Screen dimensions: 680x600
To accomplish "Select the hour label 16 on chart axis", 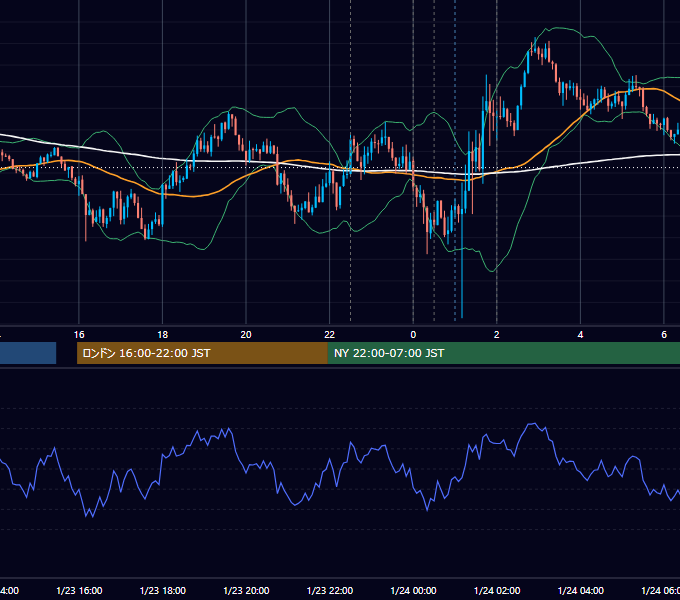I will click(x=79, y=334).
